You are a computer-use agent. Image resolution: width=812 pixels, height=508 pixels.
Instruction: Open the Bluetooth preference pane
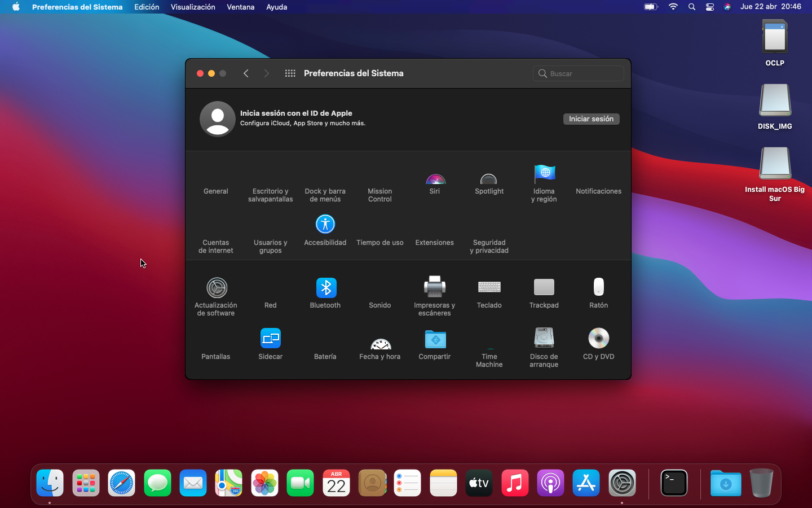coord(325,288)
